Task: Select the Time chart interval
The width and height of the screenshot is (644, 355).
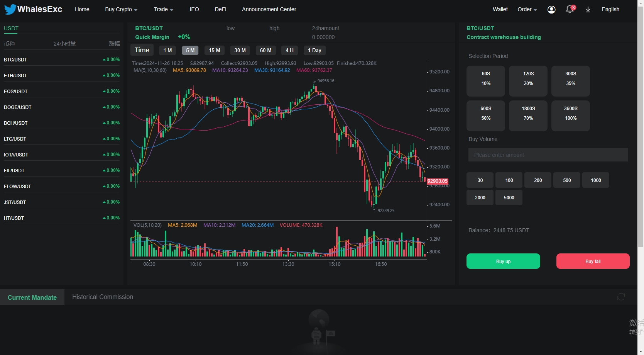Action: (x=142, y=50)
